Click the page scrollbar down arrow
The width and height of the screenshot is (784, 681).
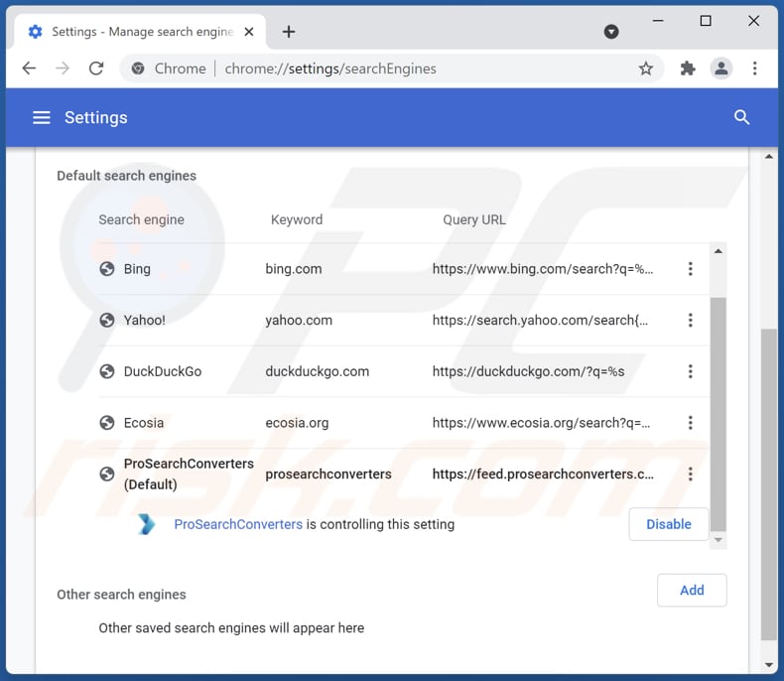tap(768, 665)
